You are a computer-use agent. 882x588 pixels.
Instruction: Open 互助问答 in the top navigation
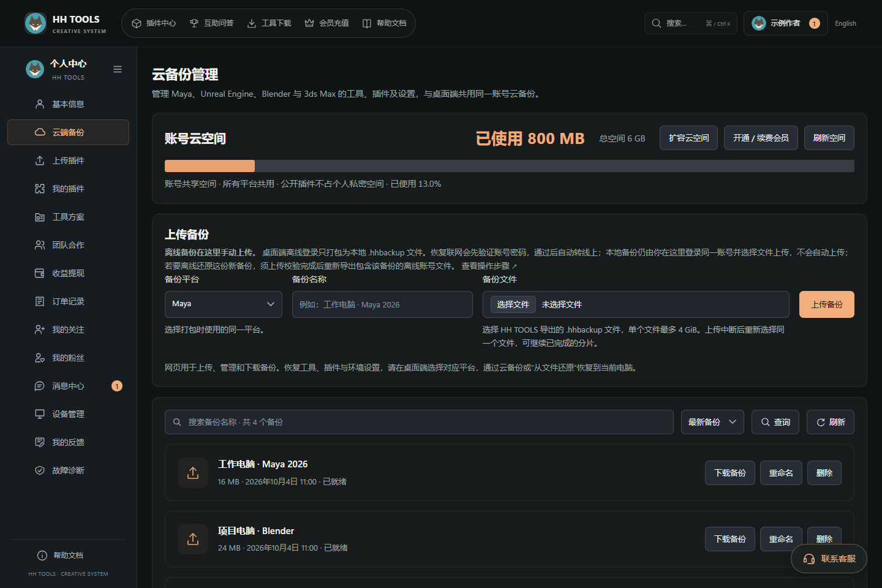[x=211, y=23]
